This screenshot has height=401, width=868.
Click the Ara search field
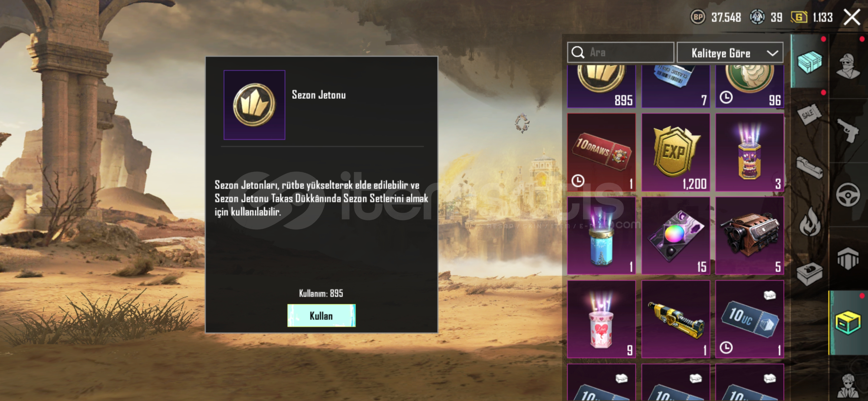coord(621,52)
